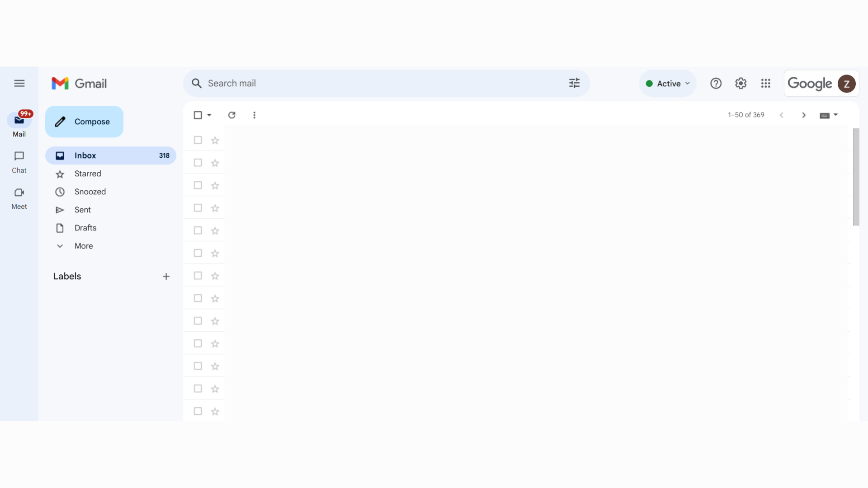Star the first email row
Image resolution: width=868 pixels, height=488 pixels.
tap(215, 140)
